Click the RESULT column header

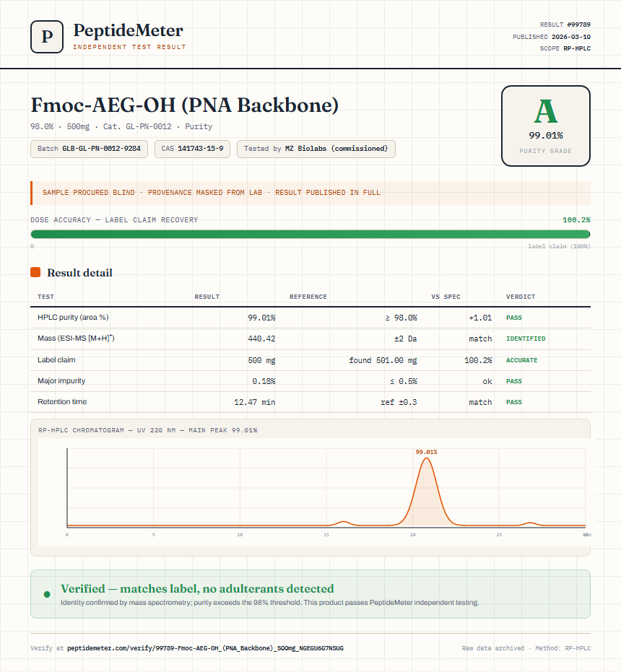(x=207, y=297)
